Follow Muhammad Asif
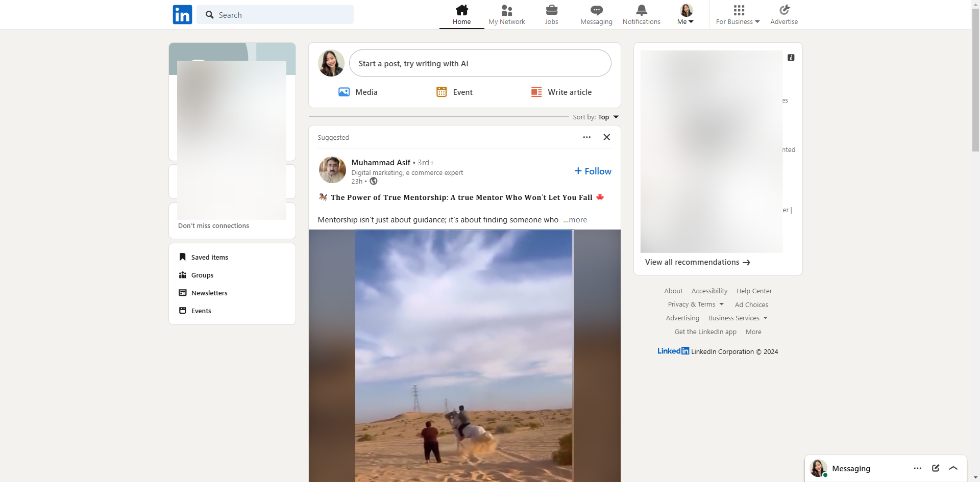 [x=593, y=171]
